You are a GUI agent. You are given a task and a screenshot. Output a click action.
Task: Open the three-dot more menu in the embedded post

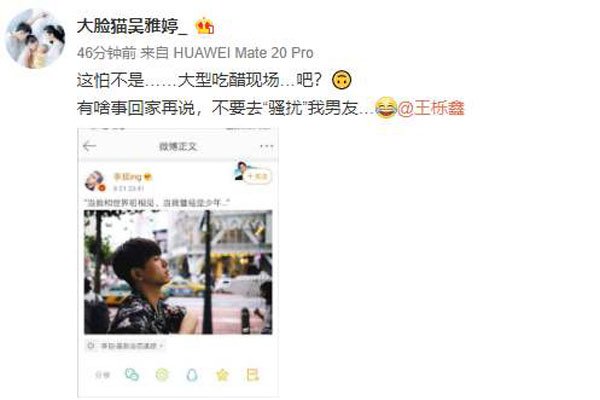[266, 146]
